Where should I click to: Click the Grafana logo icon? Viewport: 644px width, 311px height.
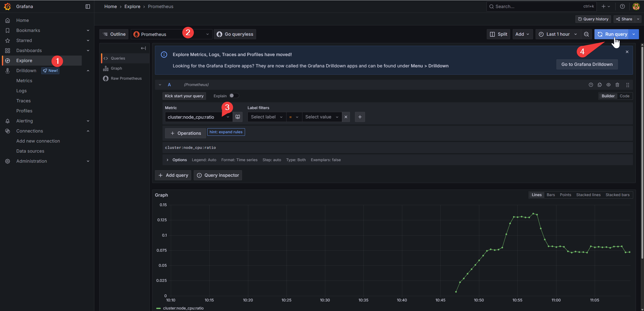coord(8,7)
